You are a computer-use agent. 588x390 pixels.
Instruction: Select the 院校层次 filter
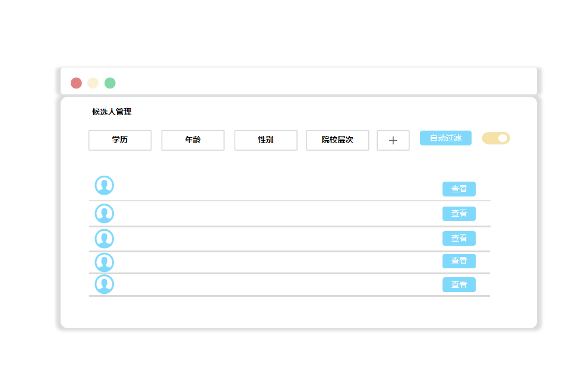pyautogui.click(x=337, y=140)
